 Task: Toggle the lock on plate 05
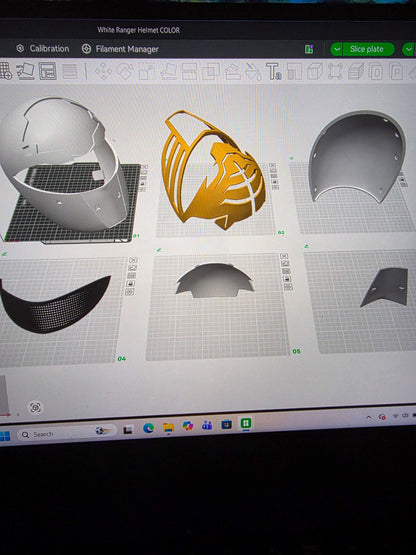tap(287, 279)
